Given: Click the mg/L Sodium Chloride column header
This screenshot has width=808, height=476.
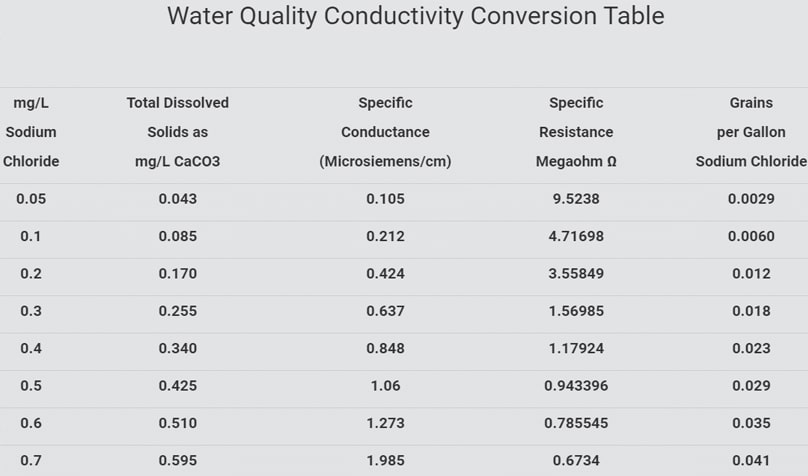Looking at the screenshot, I should point(31,132).
